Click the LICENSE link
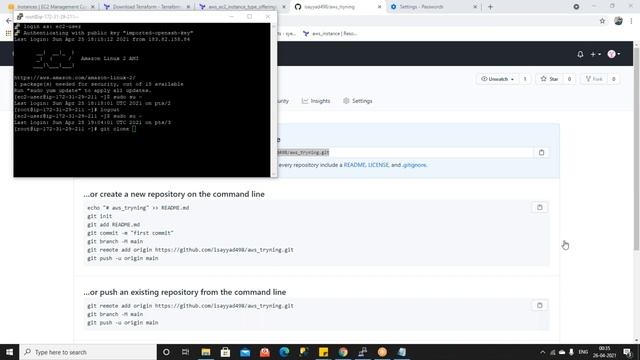Screen dimensions: 640x360 [378, 165]
